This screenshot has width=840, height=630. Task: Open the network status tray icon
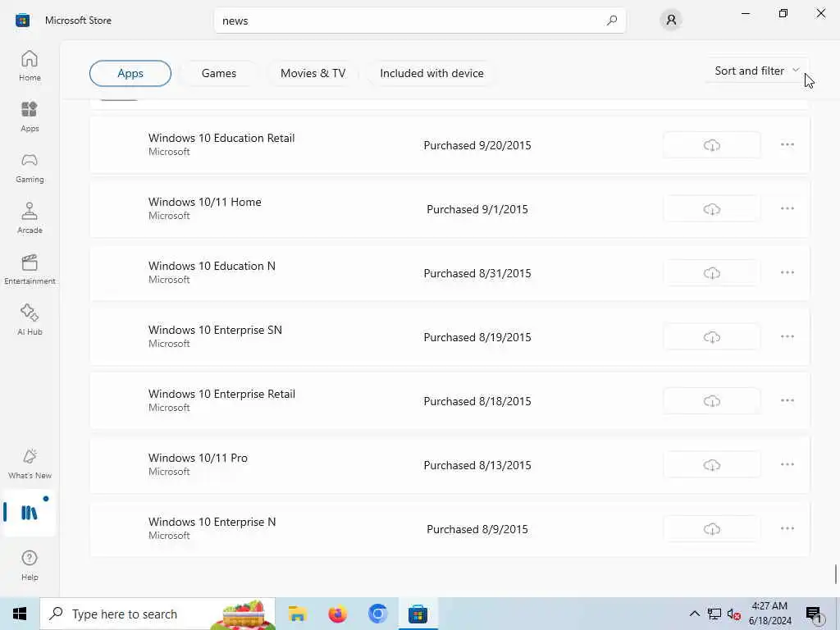click(x=714, y=614)
